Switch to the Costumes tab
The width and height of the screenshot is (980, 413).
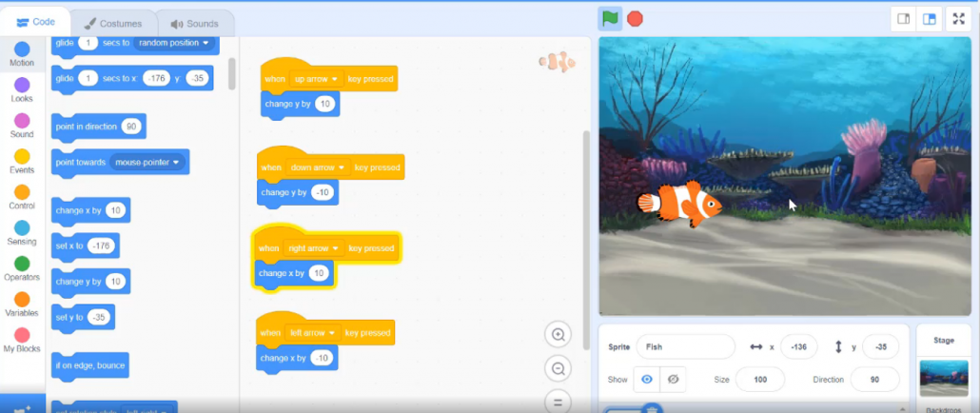click(x=113, y=24)
